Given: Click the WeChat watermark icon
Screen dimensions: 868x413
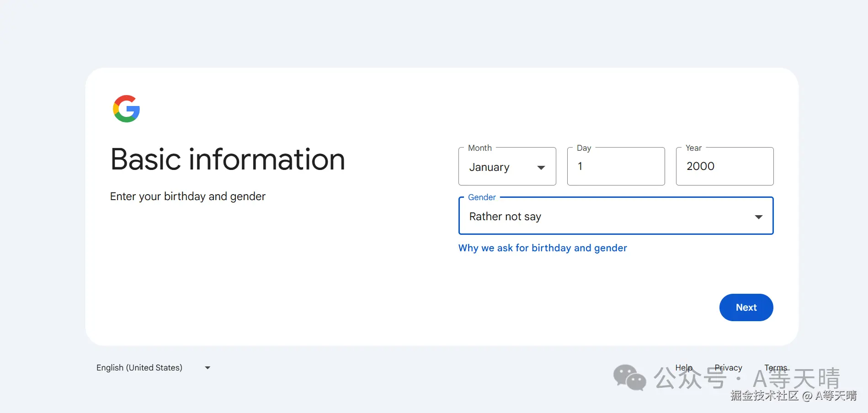Looking at the screenshot, I should click(629, 377).
